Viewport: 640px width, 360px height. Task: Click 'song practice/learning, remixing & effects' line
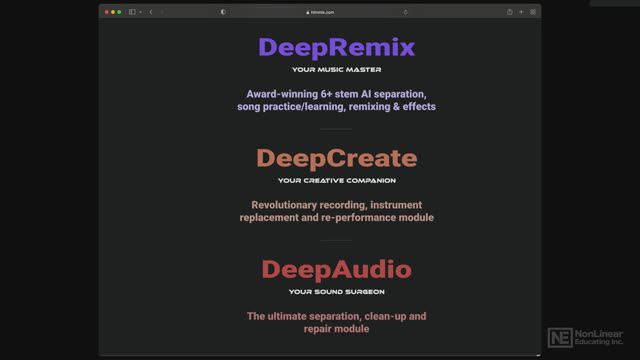[337, 107]
